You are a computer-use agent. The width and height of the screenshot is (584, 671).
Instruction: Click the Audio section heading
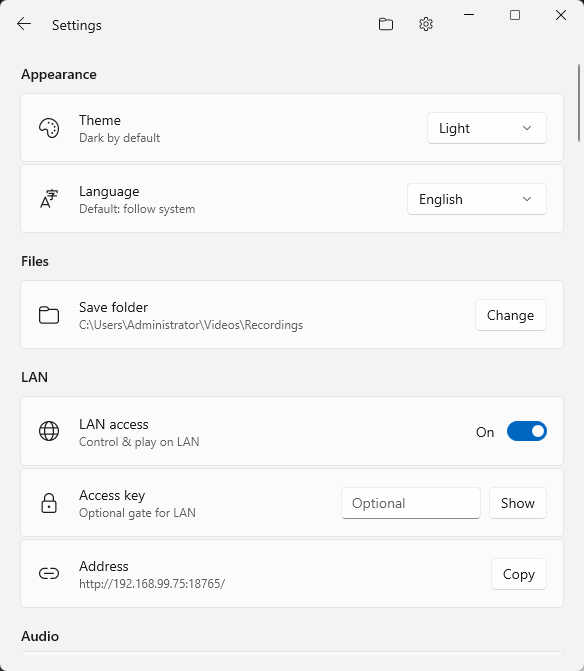coord(40,636)
